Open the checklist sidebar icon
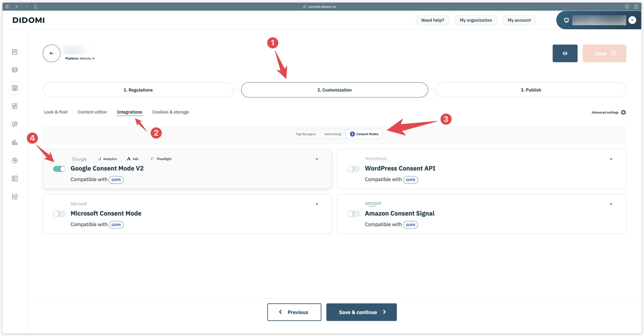This screenshot has height=336, width=644. [15, 178]
